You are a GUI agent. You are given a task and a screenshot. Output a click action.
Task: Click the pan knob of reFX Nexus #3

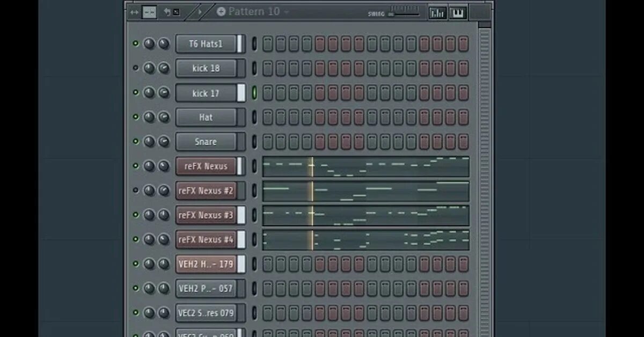point(149,215)
